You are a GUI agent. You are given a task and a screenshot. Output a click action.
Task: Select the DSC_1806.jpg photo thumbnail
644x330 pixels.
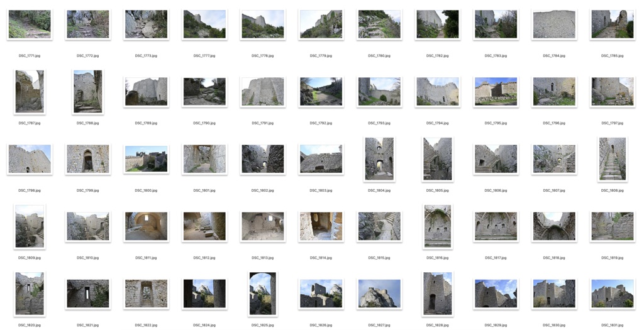(496, 159)
